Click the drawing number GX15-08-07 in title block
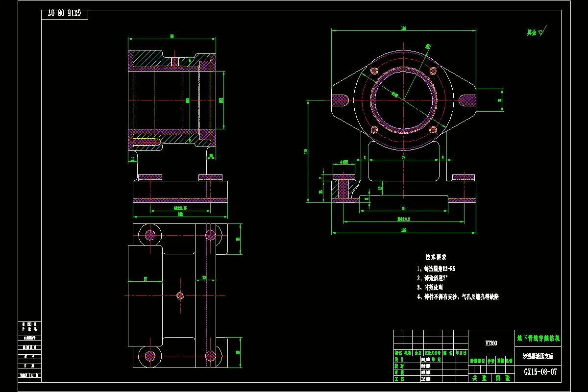The width and height of the screenshot is (588, 392). [x=540, y=372]
